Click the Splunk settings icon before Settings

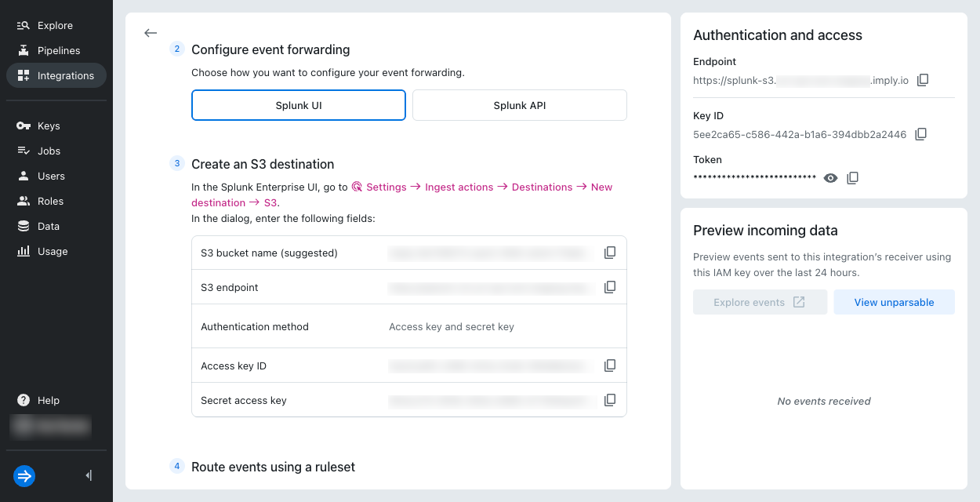tap(357, 187)
